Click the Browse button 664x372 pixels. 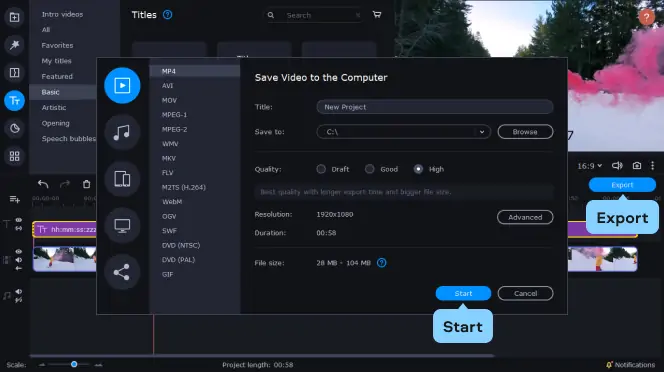click(525, 132)
